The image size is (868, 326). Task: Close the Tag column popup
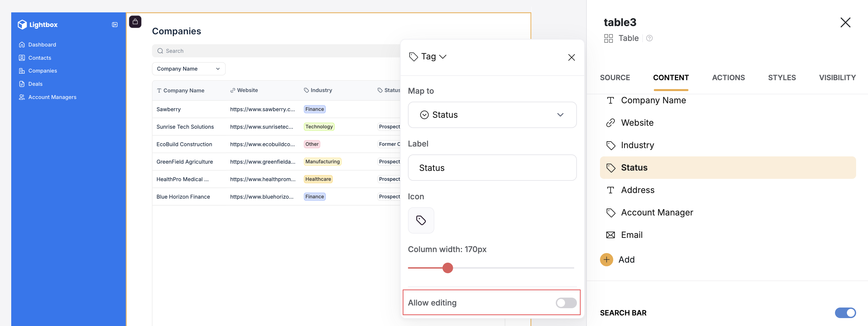pyautogui.click(x=571, y=57)
